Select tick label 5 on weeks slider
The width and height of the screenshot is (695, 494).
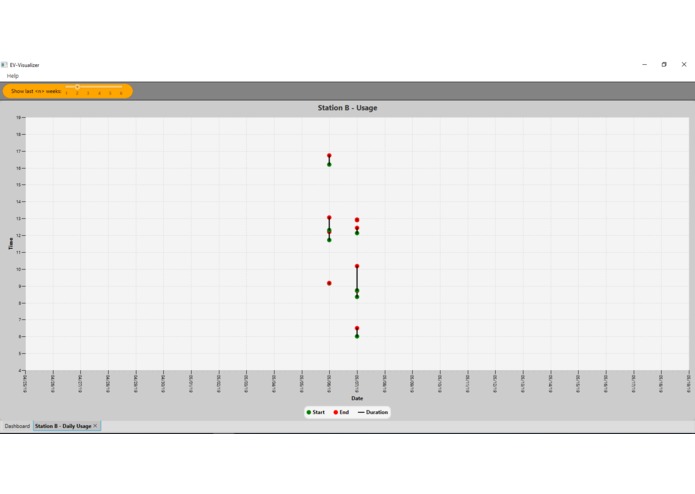coord(110,93)
